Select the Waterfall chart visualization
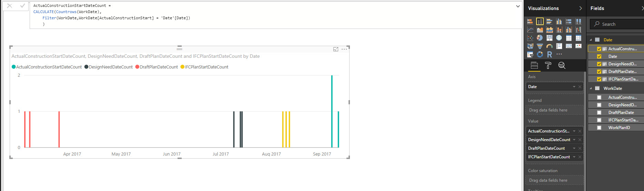The image size is (644, 191). [x=578, y=30]
